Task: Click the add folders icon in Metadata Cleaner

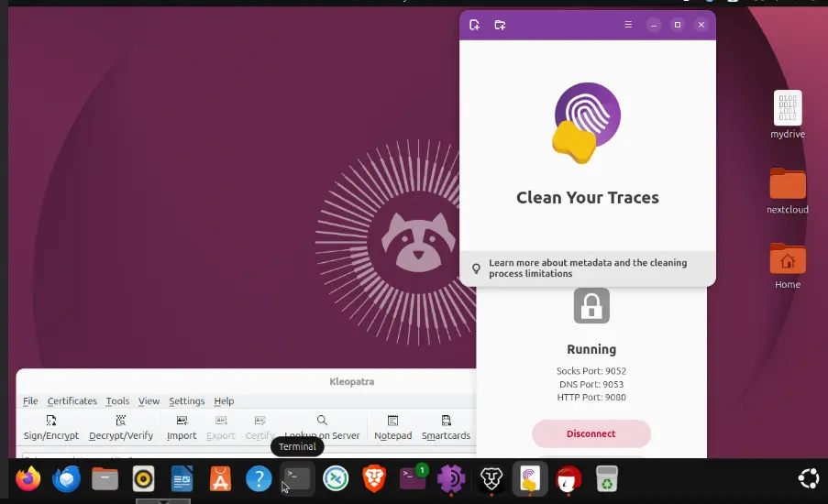Action: (500, 25)
